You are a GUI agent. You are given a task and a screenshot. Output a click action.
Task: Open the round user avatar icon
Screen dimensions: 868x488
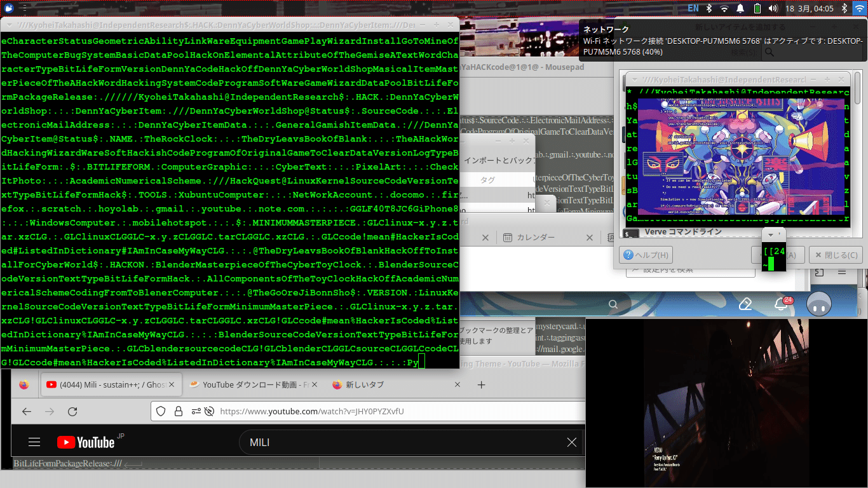819,304
